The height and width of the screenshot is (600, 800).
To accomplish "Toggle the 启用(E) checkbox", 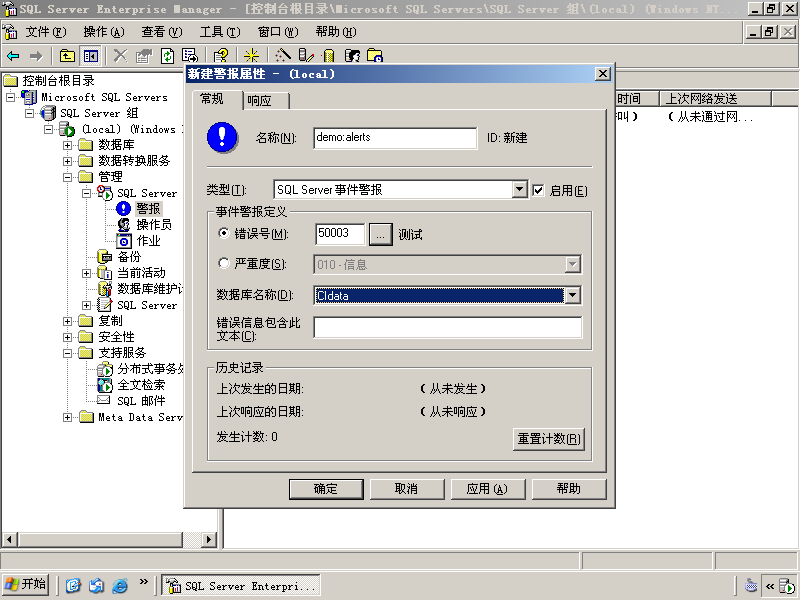I will [538, 190].
